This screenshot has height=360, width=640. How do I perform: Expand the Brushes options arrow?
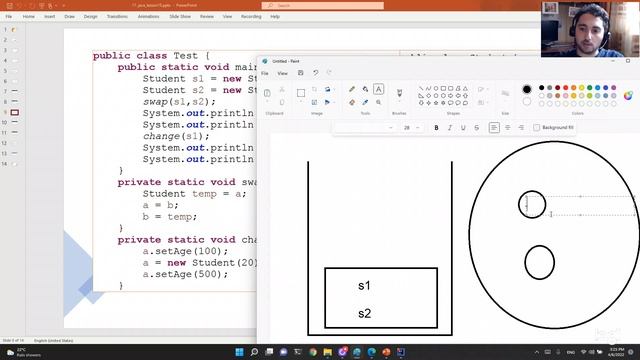tap(399, 102)
